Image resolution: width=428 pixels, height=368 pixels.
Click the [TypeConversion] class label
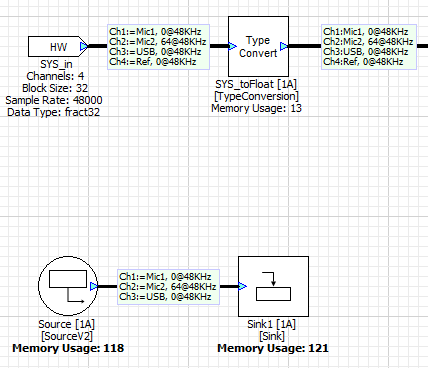point(256,96)
